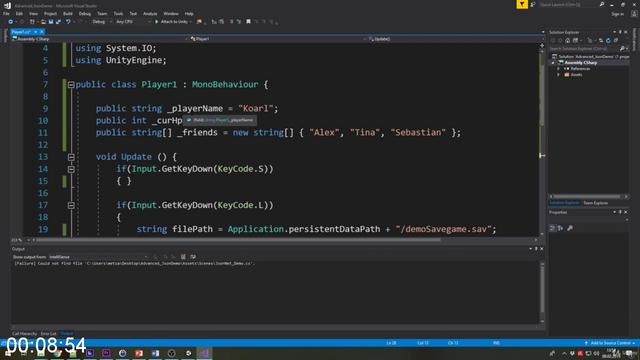Image resolution: width=640 pixels, height=360 pixels.
Task: Select the Output tab at bottom
Action: coord(67,334)
